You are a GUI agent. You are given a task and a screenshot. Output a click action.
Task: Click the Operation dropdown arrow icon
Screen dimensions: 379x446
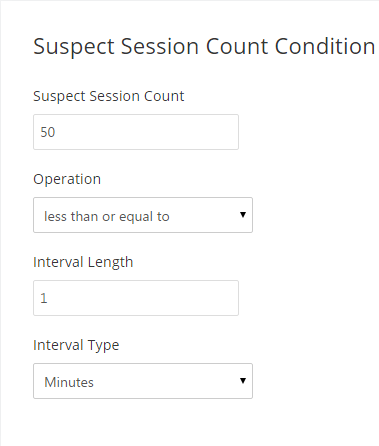click(243, 215)
